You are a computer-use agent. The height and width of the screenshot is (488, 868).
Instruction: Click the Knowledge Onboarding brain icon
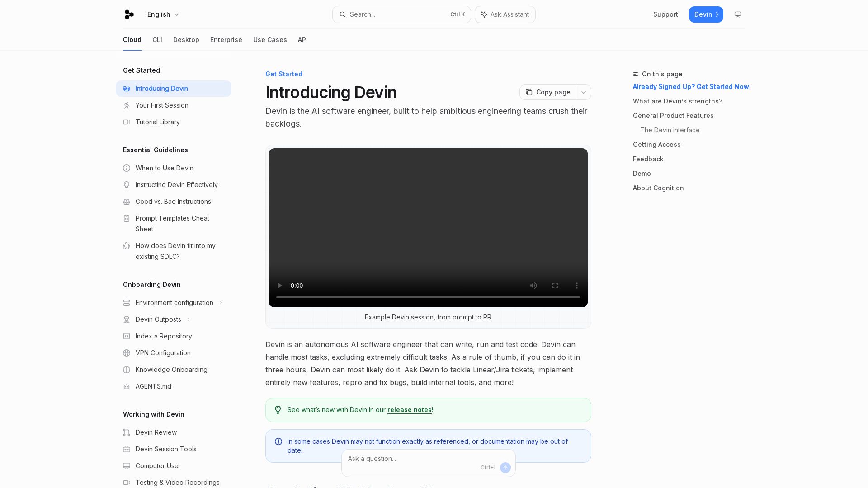point(127,370)
